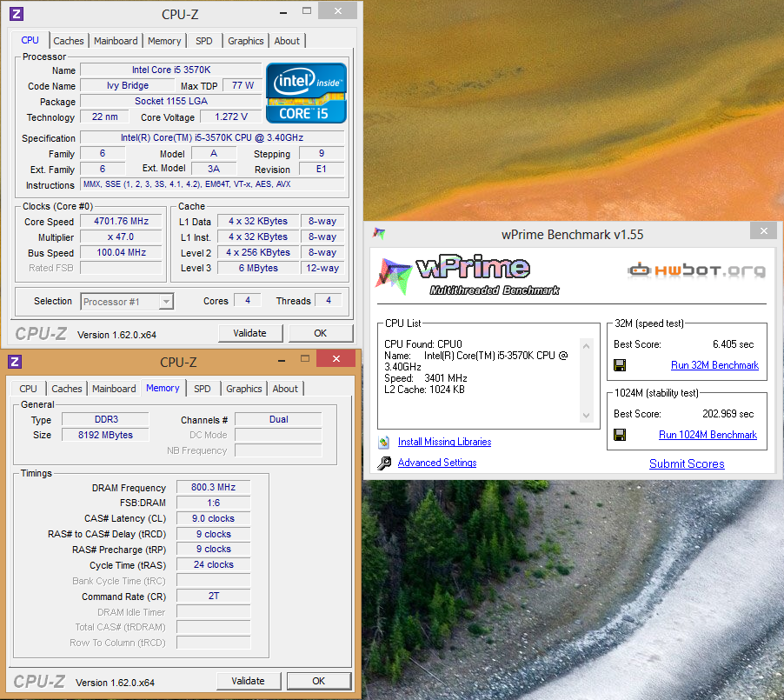This screenshot has height=700, width=784.
Task: Click the Channels # value Dual
Action: click(278, 419)
